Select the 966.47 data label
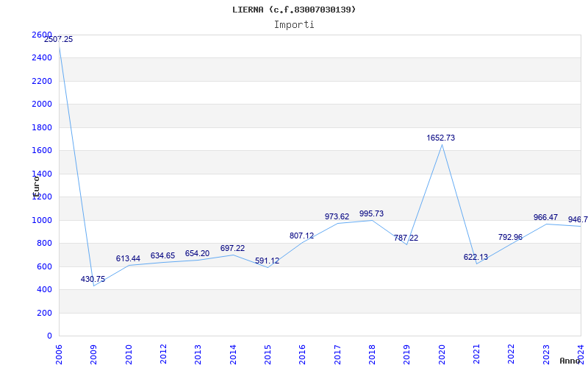Screen dimensions: 588x368 coord(545,217)
